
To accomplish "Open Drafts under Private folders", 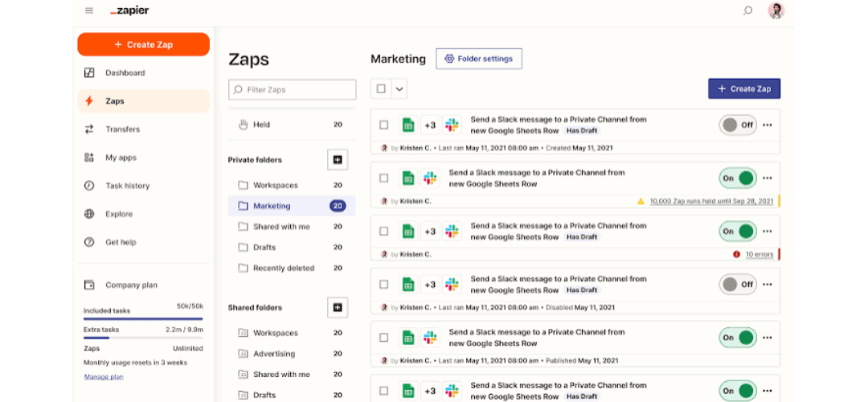I will pyautogui.click(x=292, y=248).
